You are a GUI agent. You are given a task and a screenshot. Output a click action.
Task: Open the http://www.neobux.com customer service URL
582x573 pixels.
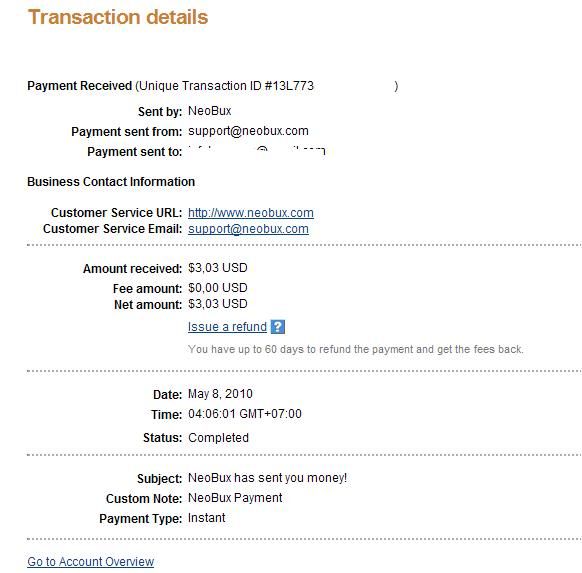tap(251, 213)
